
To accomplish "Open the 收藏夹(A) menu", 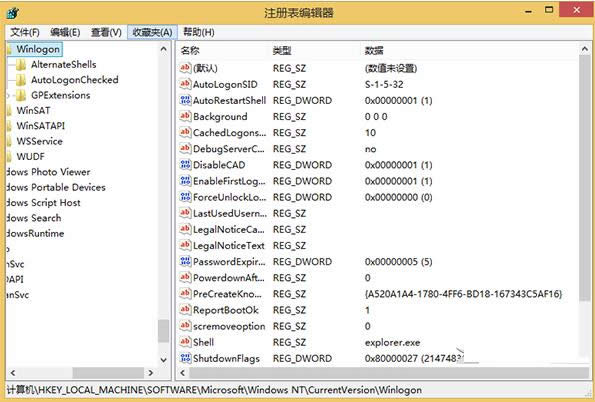I will coord(152,32).
